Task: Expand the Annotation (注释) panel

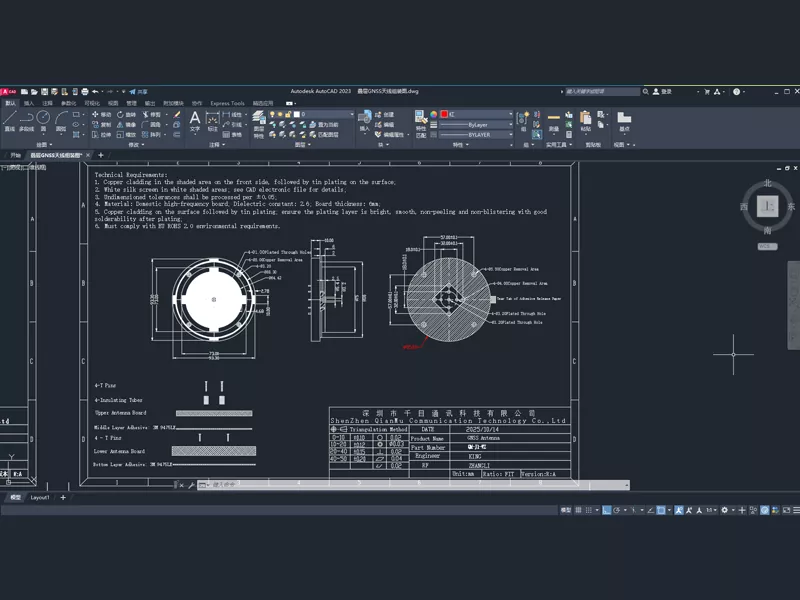Action: [217, 145]
